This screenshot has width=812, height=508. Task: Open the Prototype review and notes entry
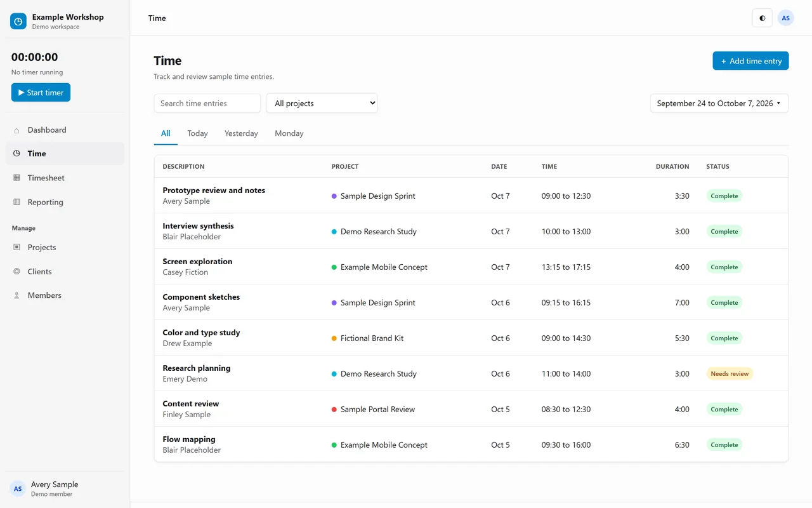[214, 190]
